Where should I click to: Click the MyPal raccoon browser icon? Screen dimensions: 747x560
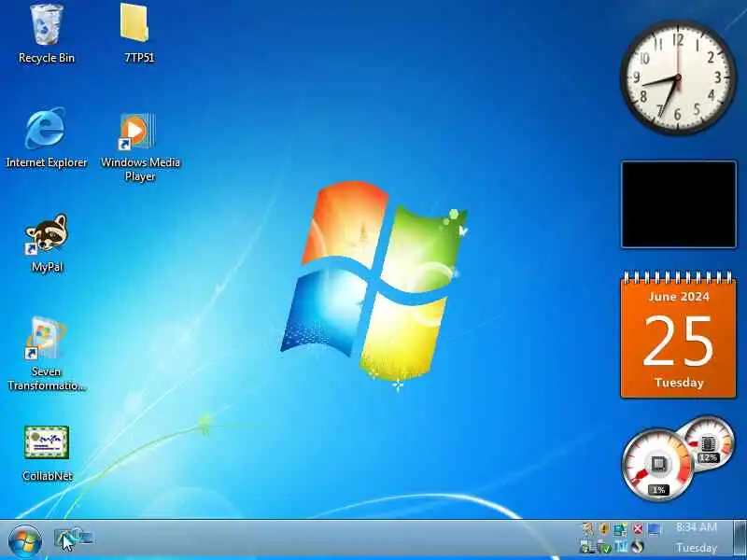47,243
